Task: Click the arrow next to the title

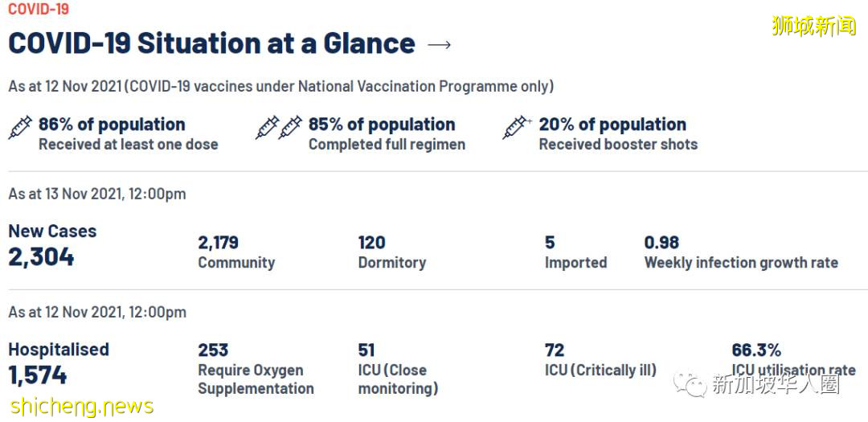Action: tap(439, 44)
